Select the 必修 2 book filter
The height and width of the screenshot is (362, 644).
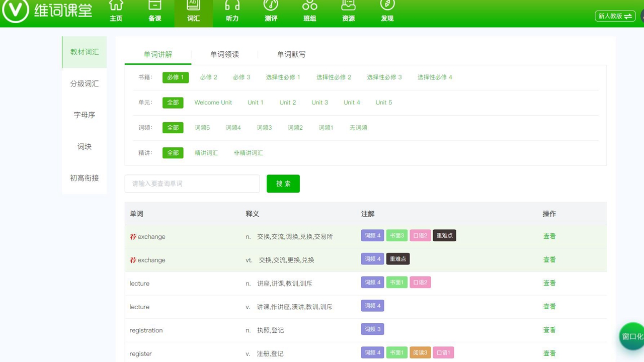pos(209,77)
